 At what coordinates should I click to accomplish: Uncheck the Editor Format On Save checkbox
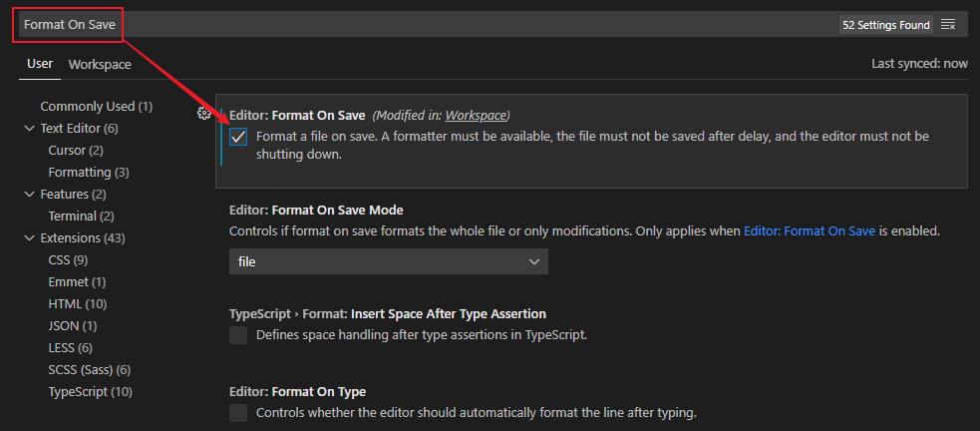point(238,137)
